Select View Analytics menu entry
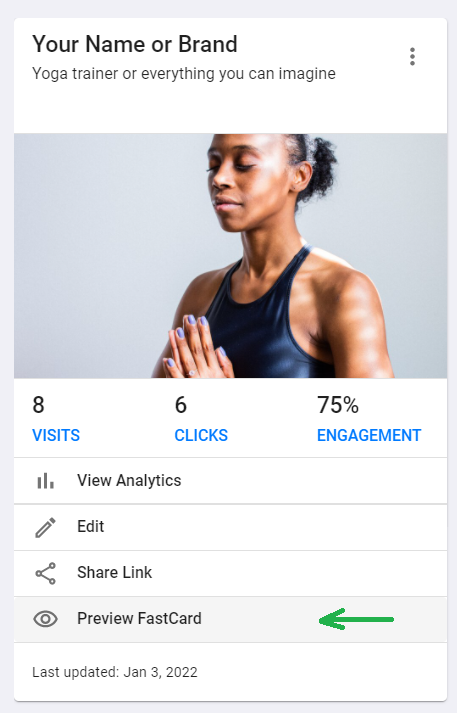This screenshot has width=457, height=713. (x=230, y=481)
